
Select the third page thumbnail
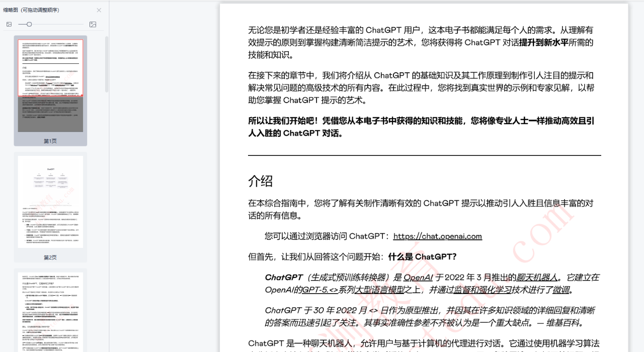click(50, 312)
